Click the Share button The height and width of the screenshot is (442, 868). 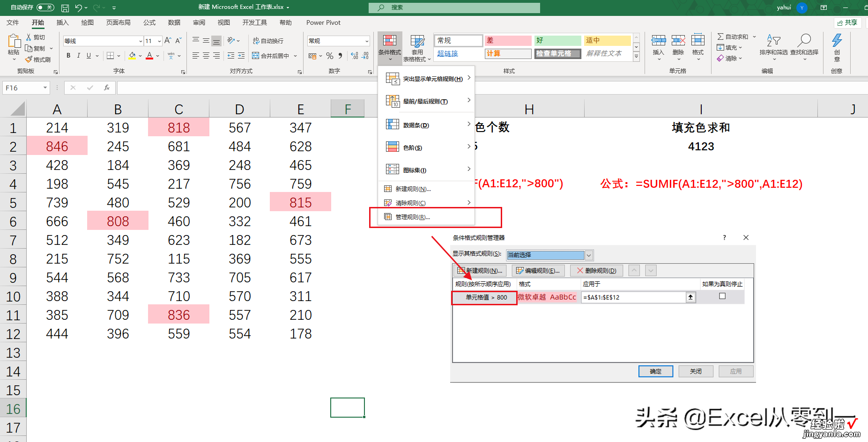click(848, 22)
